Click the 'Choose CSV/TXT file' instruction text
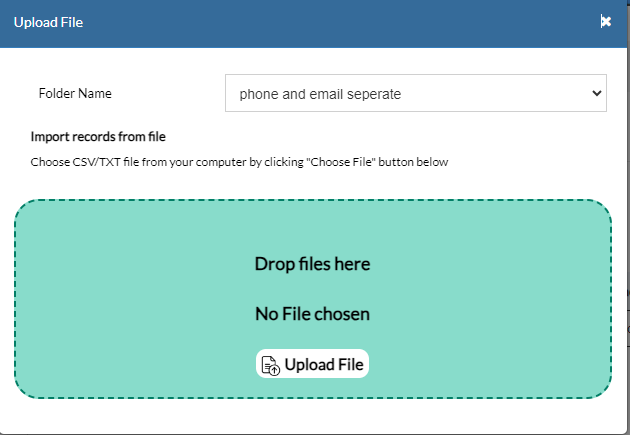Screen dimensions: 630x435 tap(239, 161)
